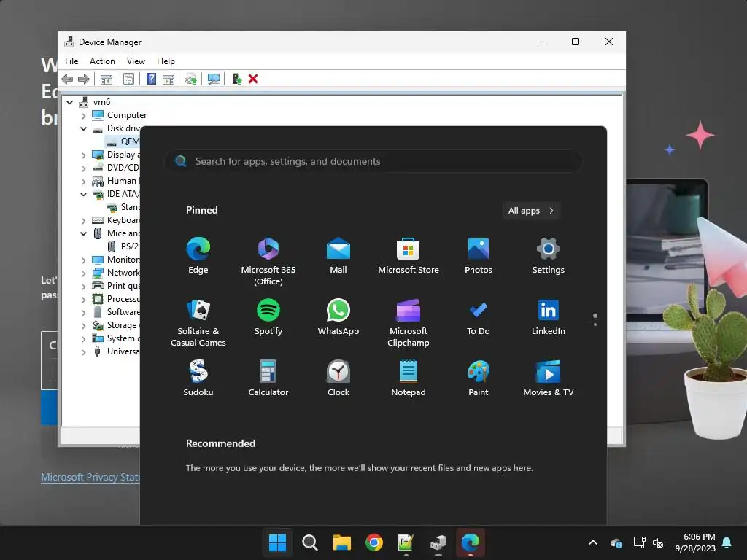Click the Device Manager back arrow
Image resolution: width=747 pixels, height=560 pixels.
pyautogui.click(x=67, y=79)
